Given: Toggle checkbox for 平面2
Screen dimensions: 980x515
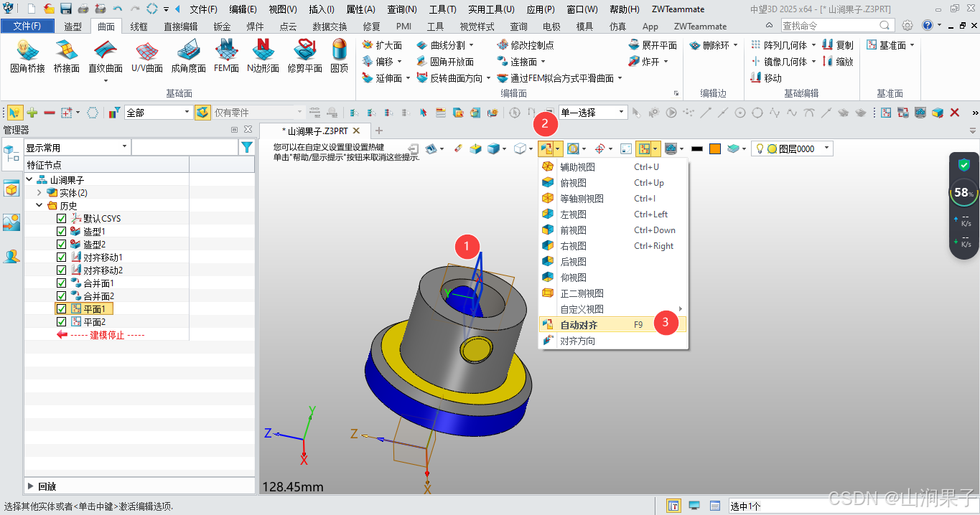Looking at the screenshot, I should coord(61,321).
